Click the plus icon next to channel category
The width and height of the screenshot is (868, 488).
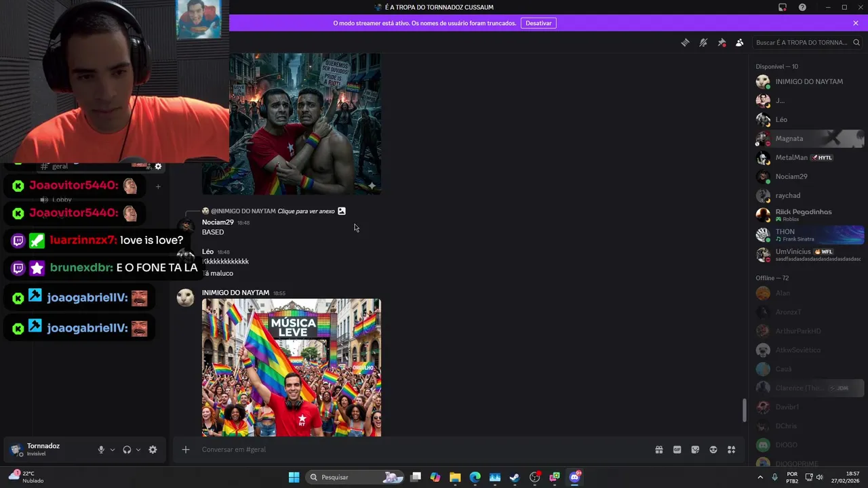[x=158, y=186]
